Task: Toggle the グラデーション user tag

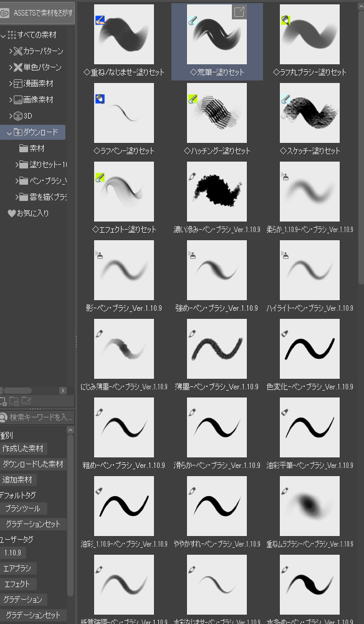Action: (x=23, y=599)
